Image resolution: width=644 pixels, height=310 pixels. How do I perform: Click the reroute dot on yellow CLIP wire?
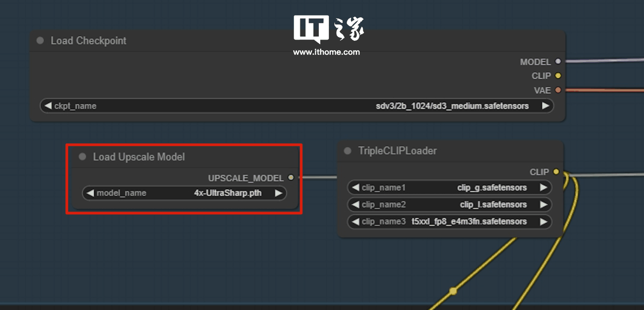click(x=453, y=291)
